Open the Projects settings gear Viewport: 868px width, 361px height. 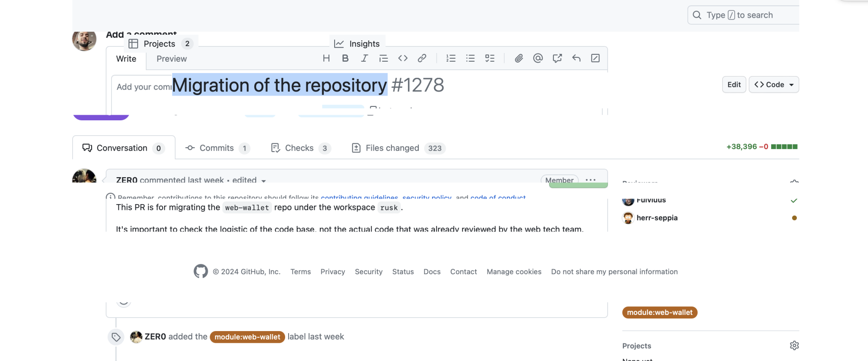tap(794, 346)
